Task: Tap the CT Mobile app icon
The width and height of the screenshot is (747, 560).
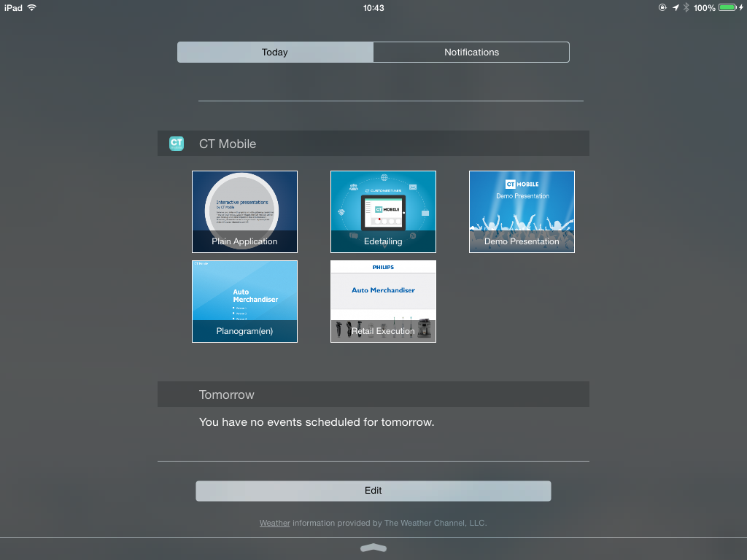Action: 177,144
